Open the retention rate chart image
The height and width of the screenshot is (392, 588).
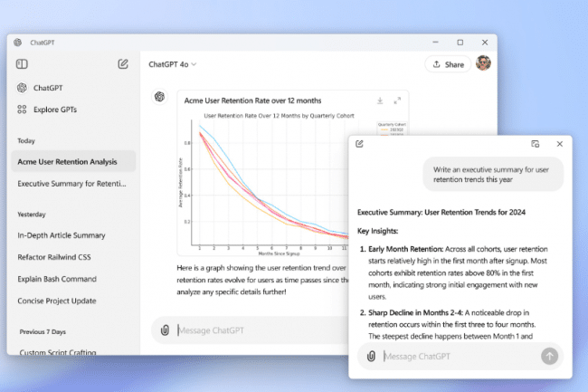tap(266, 184)
